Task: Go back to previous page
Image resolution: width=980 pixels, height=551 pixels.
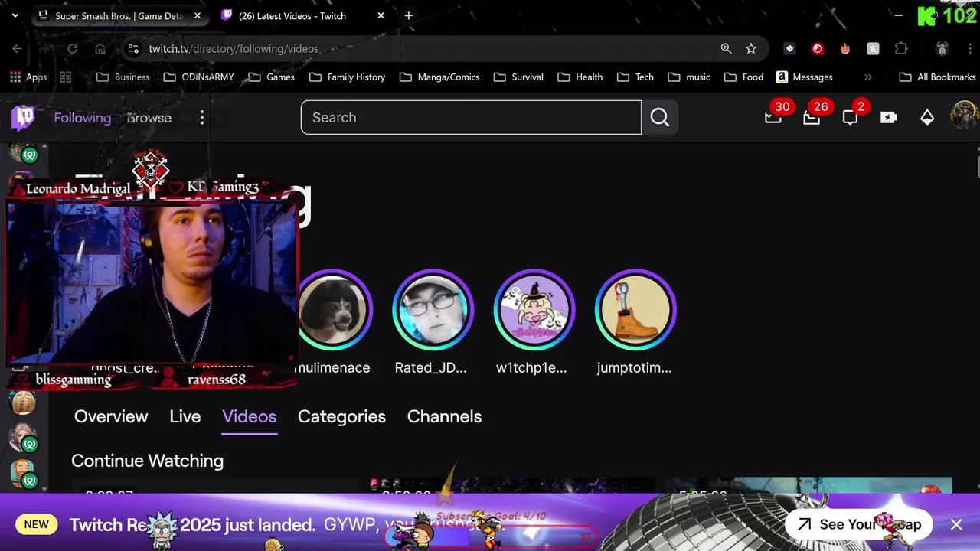Action: pos(17,48)
